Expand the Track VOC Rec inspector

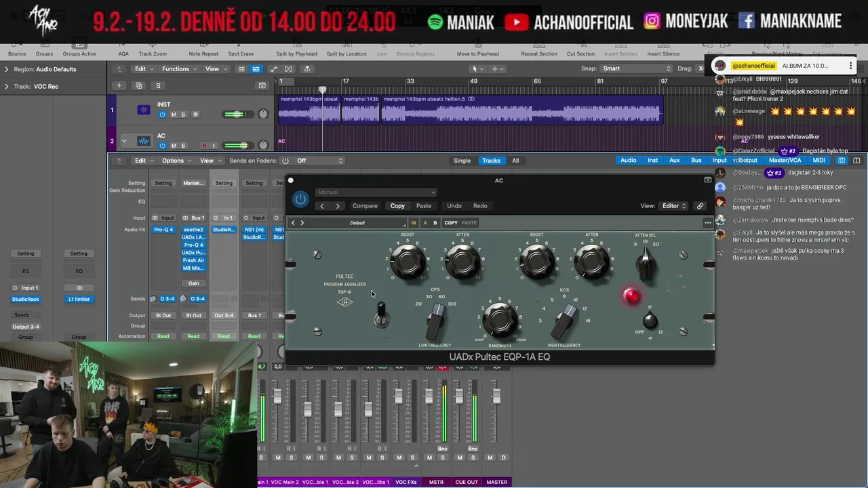coord(7,87)
